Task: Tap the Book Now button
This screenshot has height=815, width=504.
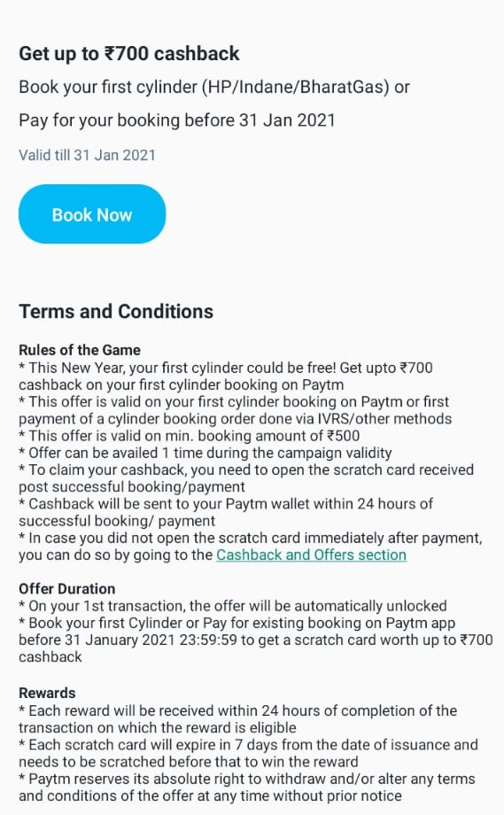Action: (x=92, y=214)
